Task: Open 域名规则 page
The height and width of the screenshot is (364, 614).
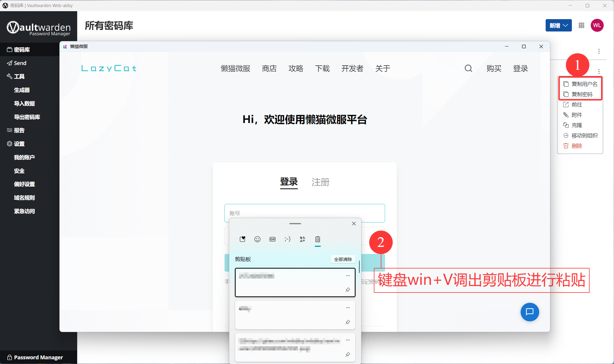Action: 24,198
